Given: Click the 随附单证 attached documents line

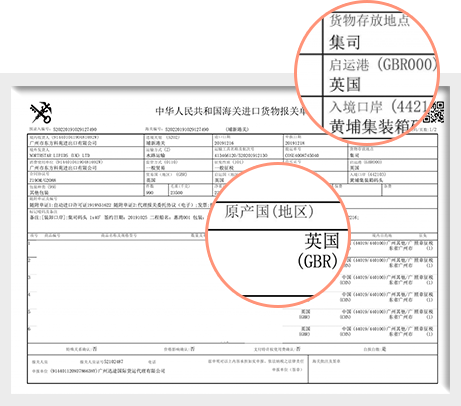Looking at the screenshot, I should tap(120, 205).
